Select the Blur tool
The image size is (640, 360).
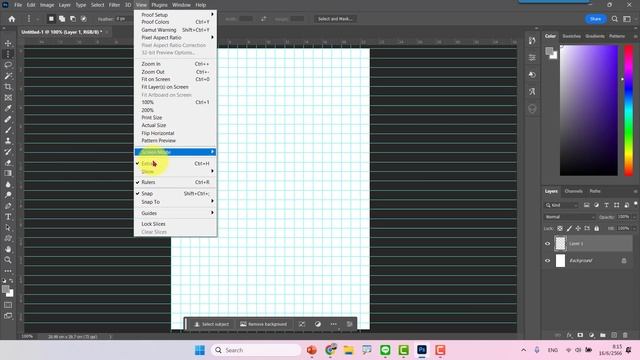[8, 184]
